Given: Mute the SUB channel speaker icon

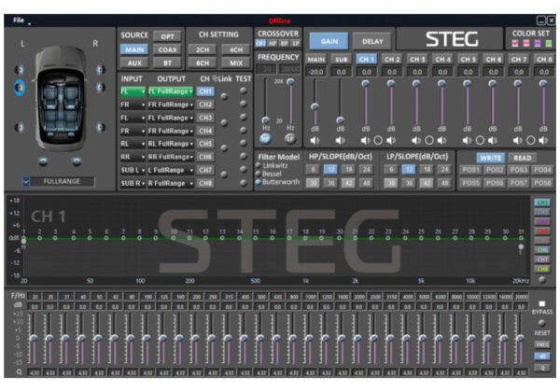Looking at the screenshot, I should click(x=340, y=139).
